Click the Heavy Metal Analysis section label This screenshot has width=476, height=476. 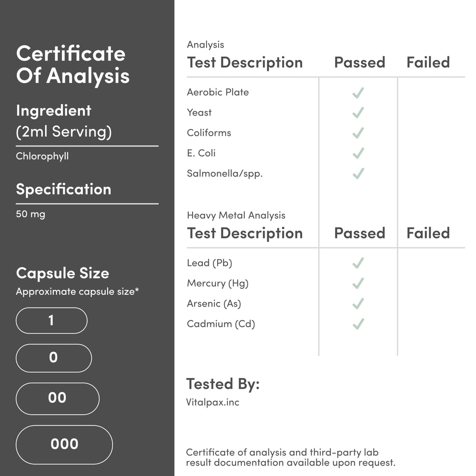pyautogui.click(x=236, y=215)
